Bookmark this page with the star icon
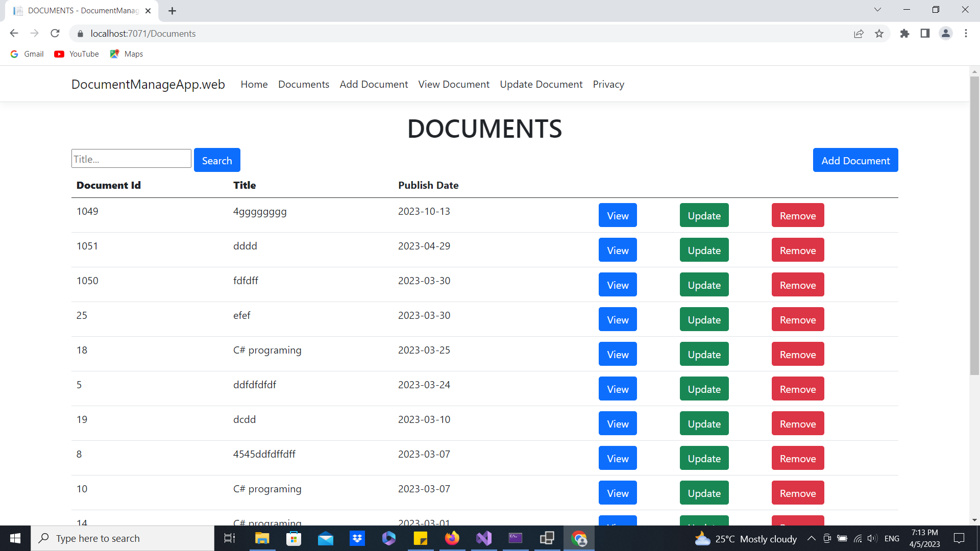980x551 pixels. point(879,33)
